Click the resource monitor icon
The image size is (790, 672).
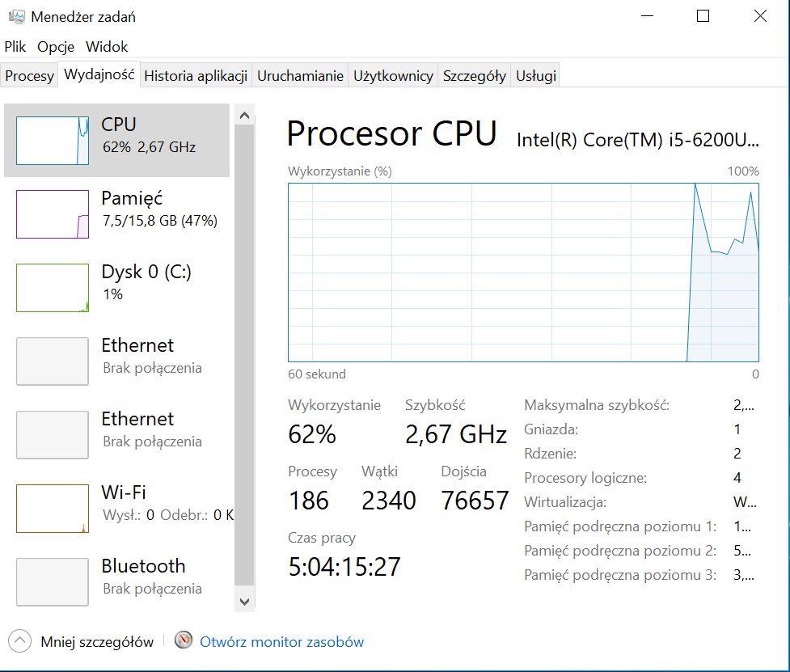point(184,640)
